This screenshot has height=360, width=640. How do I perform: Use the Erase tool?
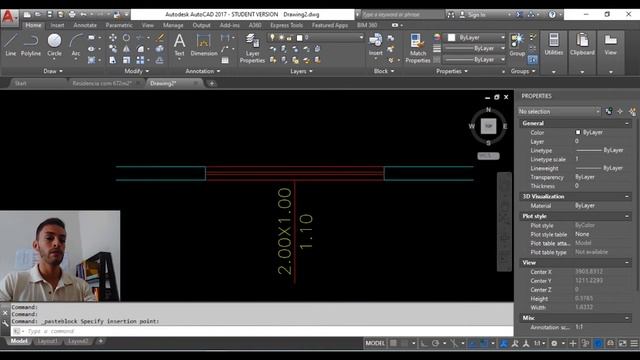160,38
